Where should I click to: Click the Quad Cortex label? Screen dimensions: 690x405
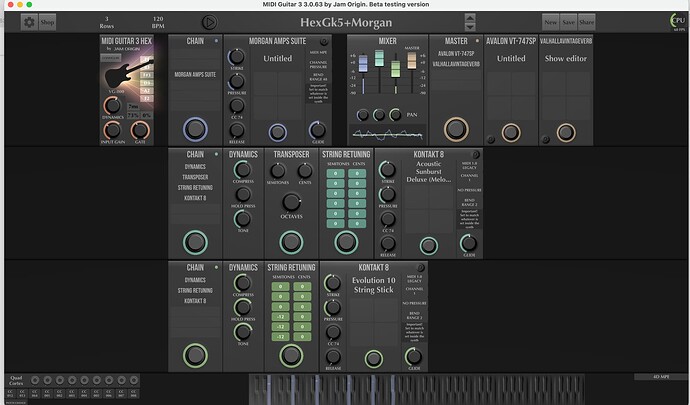coord(16,380)
